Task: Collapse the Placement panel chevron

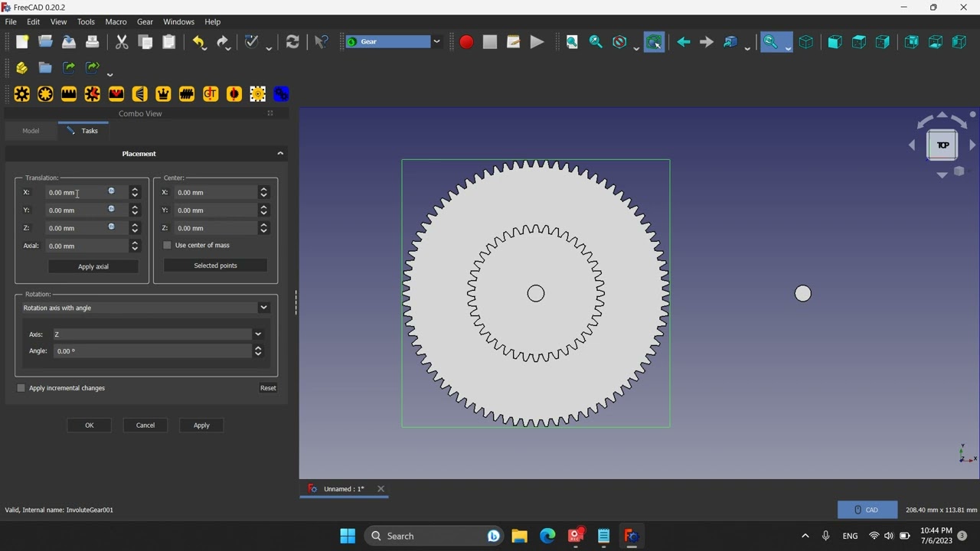Action: [x=280, y=154]
